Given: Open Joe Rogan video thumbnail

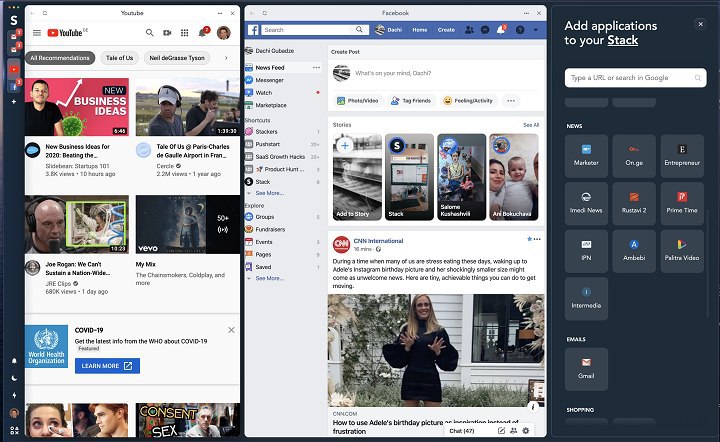Looking at the screenshot, I should [x=77, y=224].
